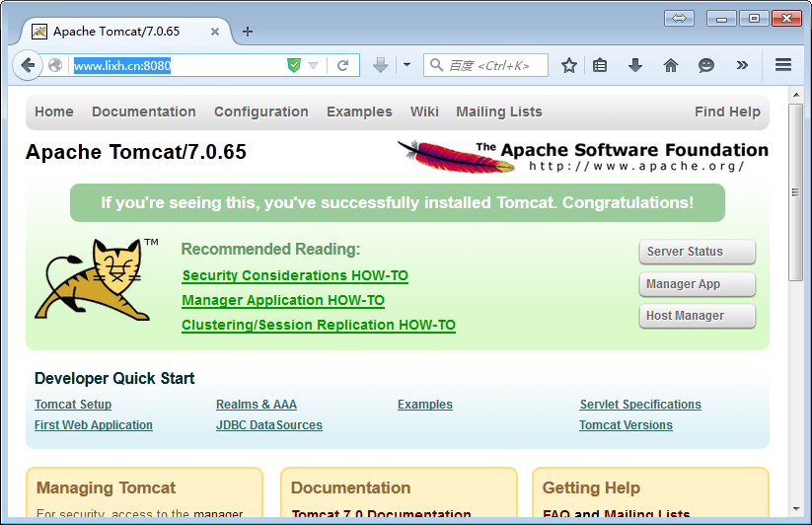
Task: Open Security Considerations HOW-TO link
Action: (x=295, y=275)
